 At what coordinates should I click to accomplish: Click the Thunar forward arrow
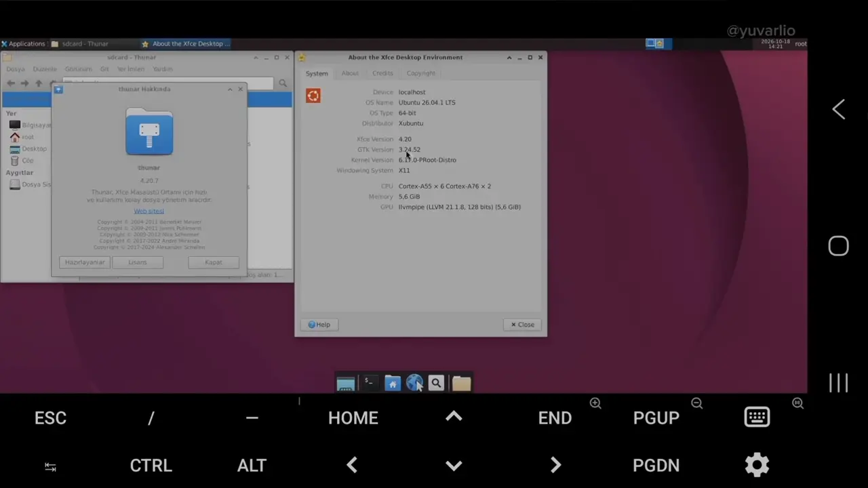[24, 83]
